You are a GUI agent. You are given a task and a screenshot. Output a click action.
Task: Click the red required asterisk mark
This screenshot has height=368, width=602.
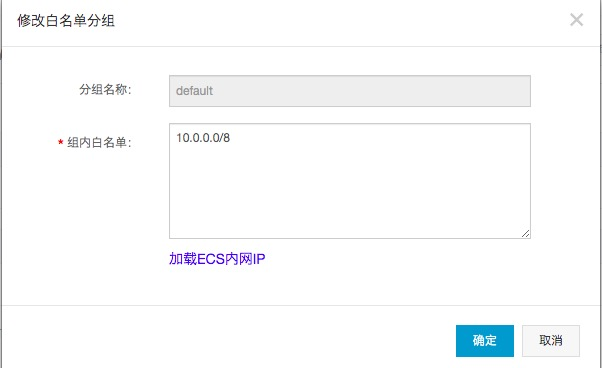(60, 143)
